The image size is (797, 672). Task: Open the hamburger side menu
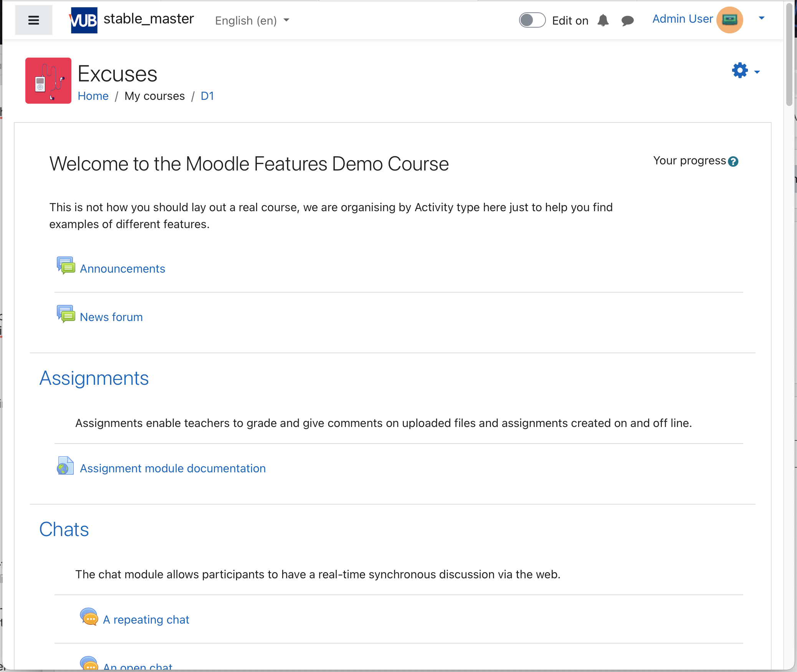[x=34, y=20]
